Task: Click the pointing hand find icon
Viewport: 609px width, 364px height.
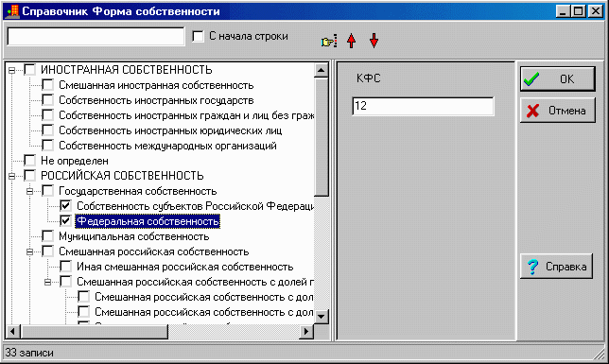Action: point(329,41)
